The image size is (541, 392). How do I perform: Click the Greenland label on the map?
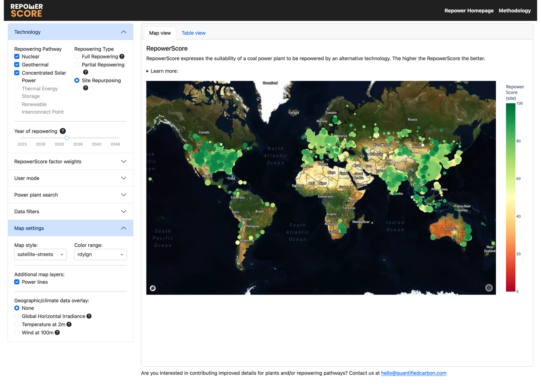pos(270,83)
